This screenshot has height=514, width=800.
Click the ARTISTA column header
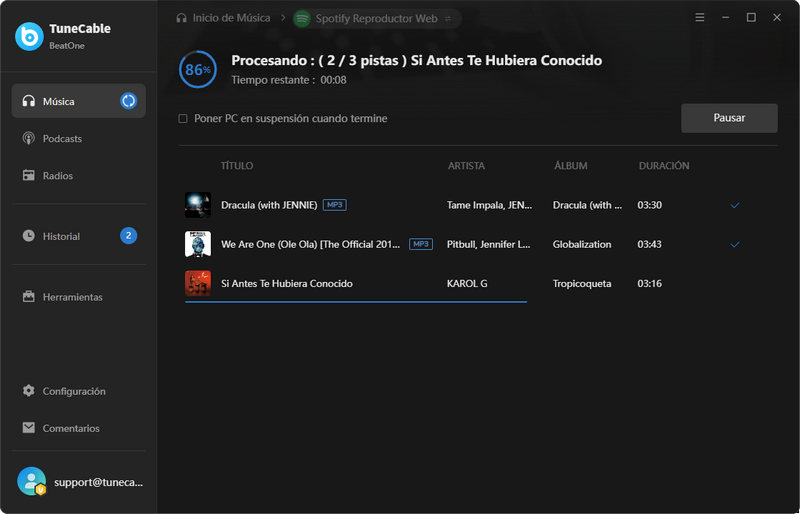pyautogui.click(x=466, y=166)
